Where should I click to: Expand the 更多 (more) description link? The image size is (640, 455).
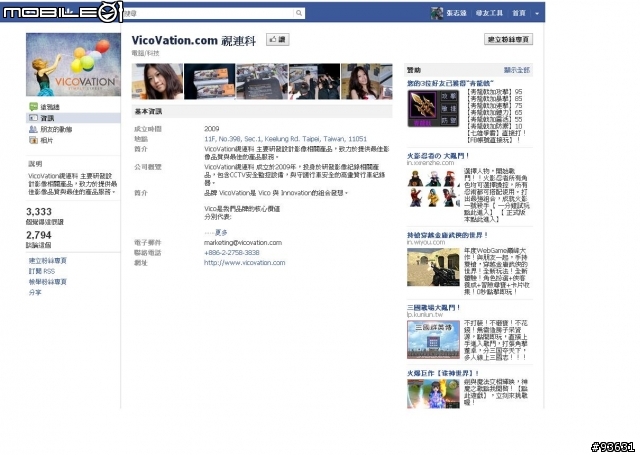(221, 233)
